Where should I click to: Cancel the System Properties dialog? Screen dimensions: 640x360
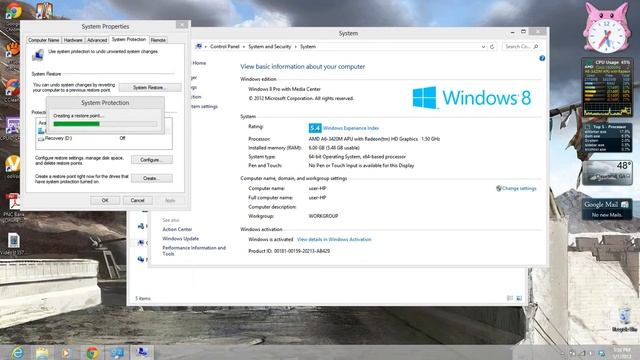138,200
